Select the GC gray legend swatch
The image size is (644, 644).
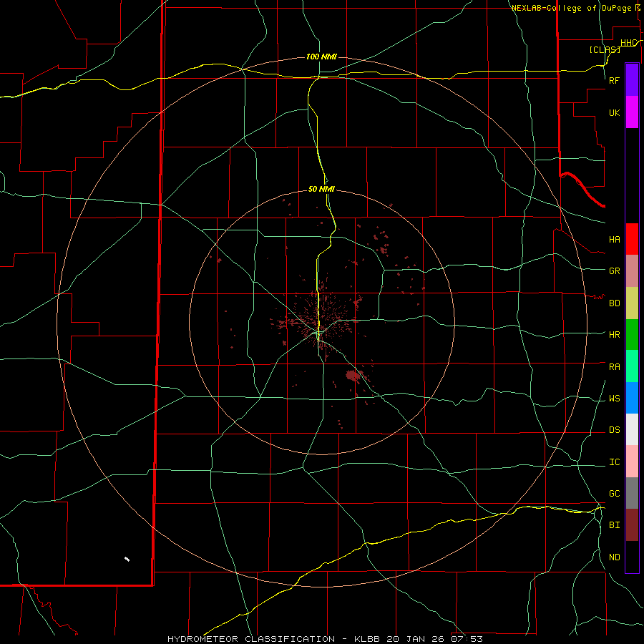(632, 493)
